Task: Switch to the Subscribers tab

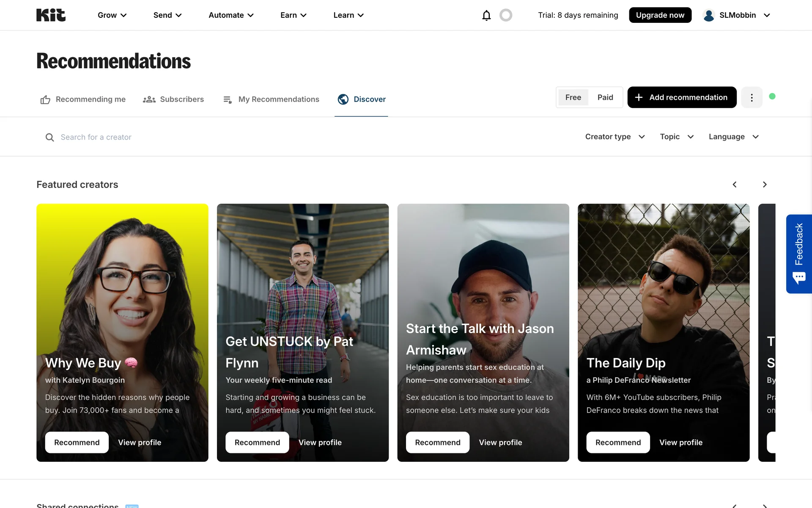Action: point(173,99)
